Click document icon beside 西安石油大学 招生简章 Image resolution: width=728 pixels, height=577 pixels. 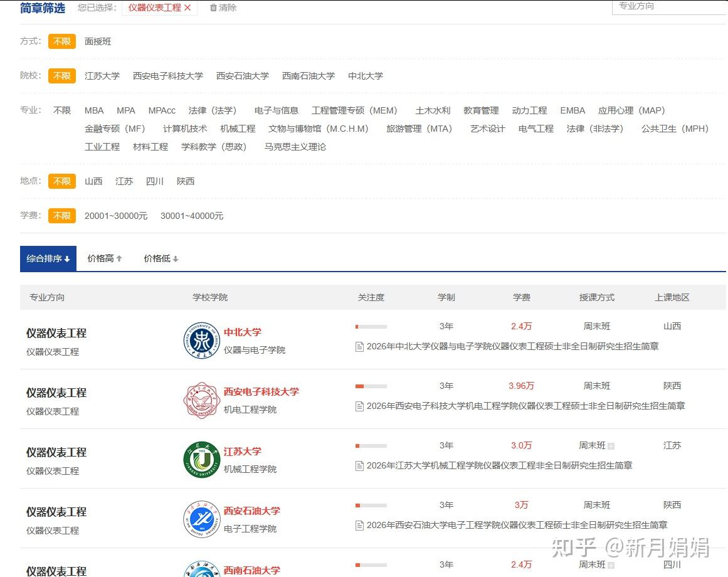click(x=359, y=525)
